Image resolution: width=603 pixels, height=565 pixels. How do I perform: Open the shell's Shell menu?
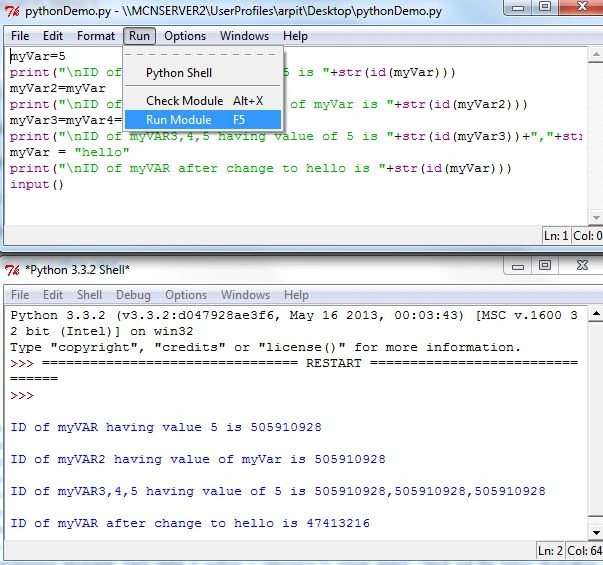coord(89,295)
